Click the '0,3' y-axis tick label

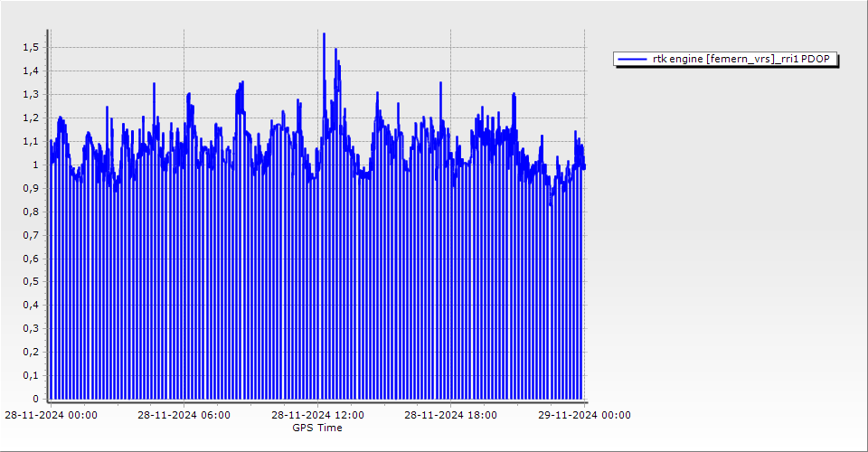pyautogui.click(x=30, y=329)
